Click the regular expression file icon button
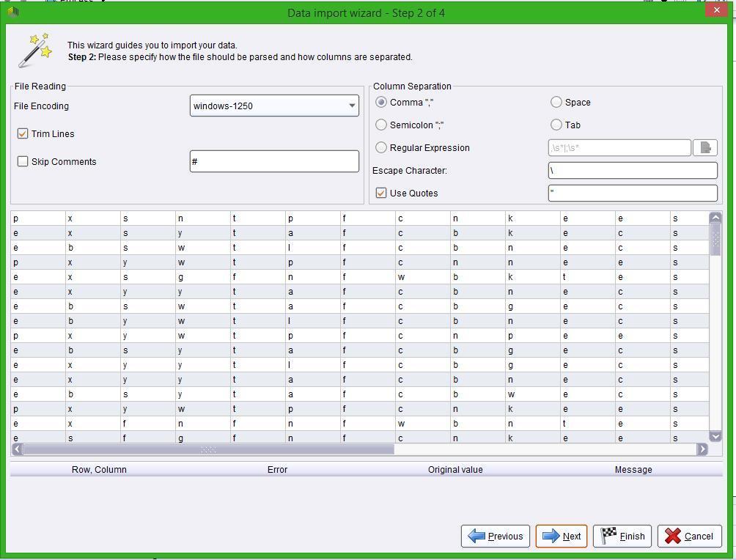Viewport: 736px width, 560px height. [x=705, y=147]
